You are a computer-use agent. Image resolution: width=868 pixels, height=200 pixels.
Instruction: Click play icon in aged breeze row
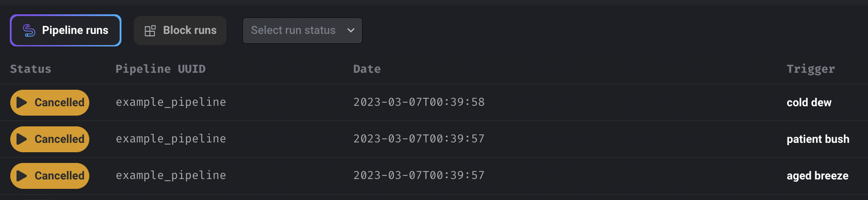21,176
